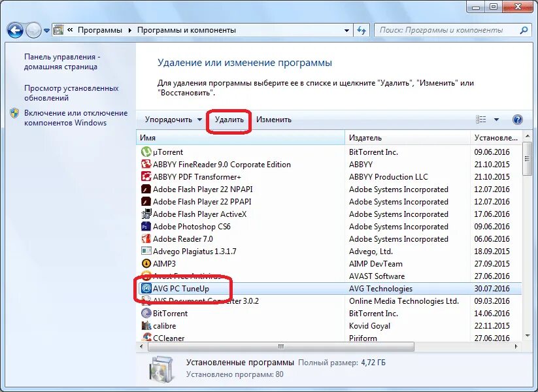Select the AVG PC TuneUp row

(x=329, y=288)
